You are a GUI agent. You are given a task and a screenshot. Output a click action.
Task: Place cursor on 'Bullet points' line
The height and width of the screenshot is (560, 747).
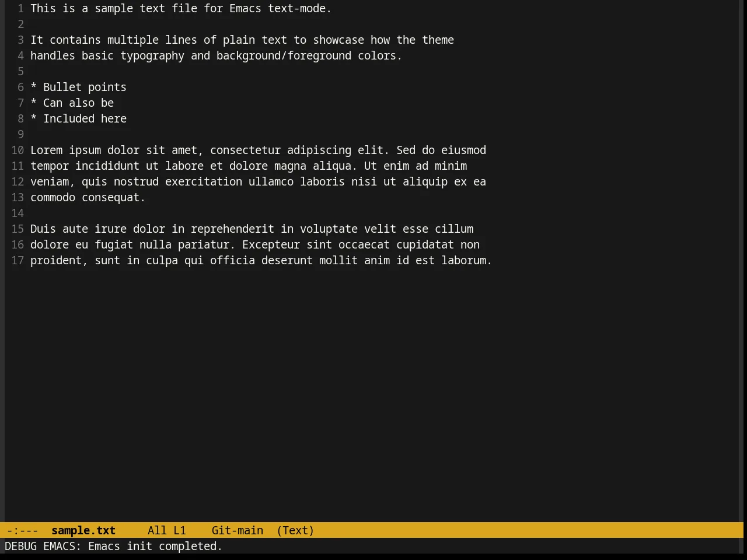tap(85, 87)
